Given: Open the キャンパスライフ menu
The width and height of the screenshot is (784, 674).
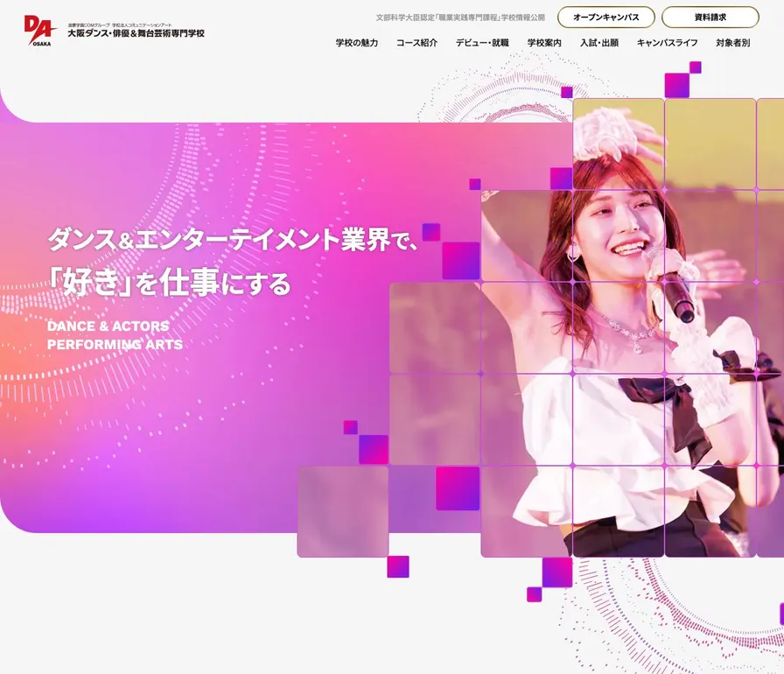Looking at the screenshot, I should pyautogui.click(x=667, y=43).
